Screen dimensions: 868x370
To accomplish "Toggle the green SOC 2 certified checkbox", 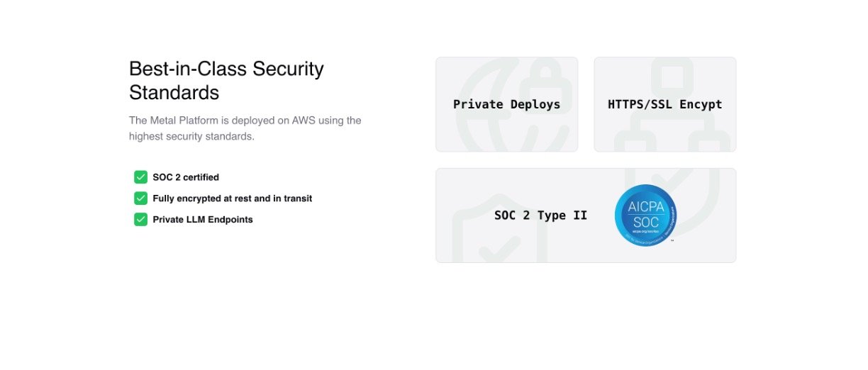I will pyautogui.click(x=140, y=177).
